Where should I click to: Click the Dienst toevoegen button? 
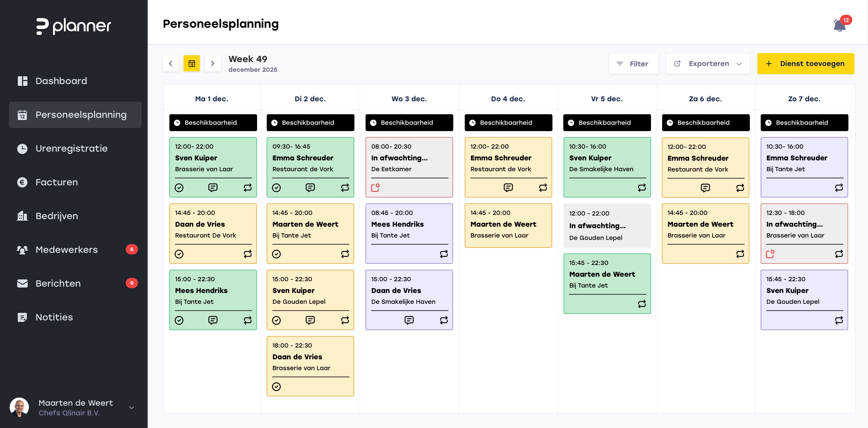coord(805,64)
